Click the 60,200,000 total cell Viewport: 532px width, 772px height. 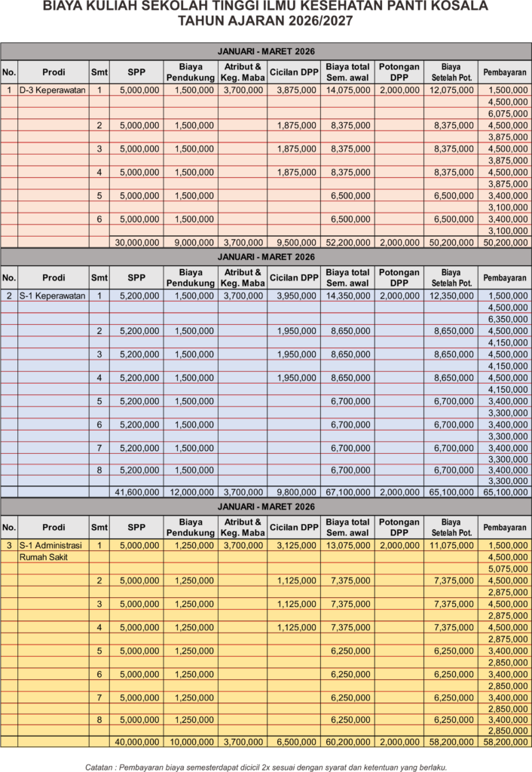[347, 743]
